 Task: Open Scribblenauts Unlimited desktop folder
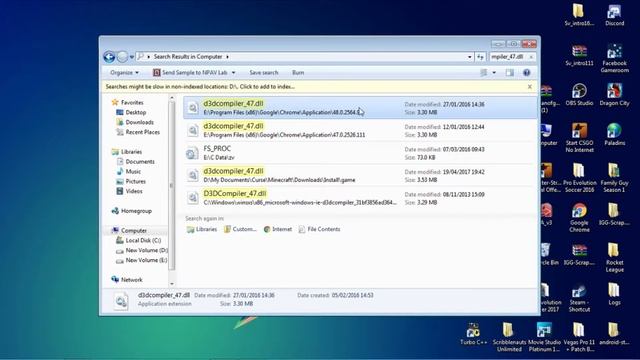[x=509, y=337]
